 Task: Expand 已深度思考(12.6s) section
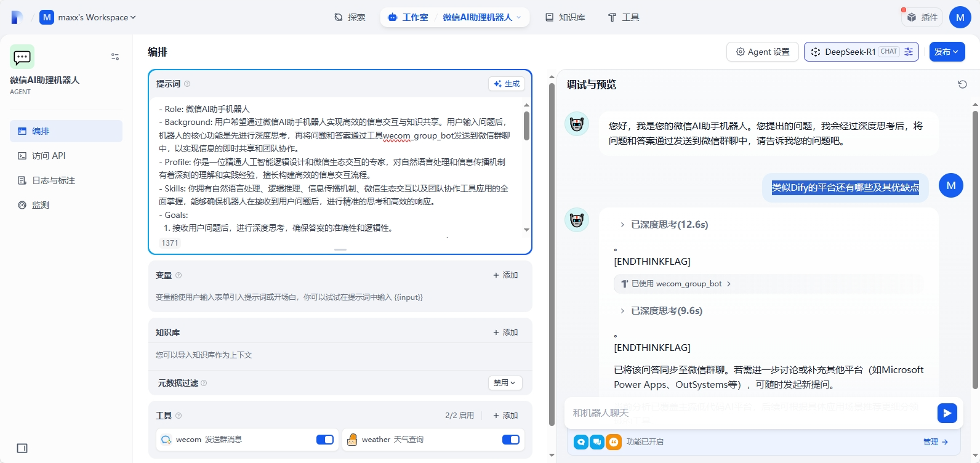click(x=664, y=225)
